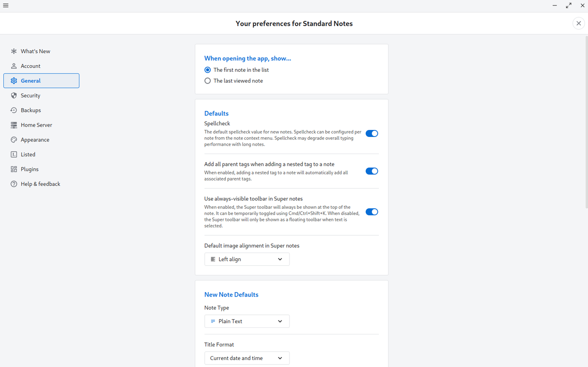The image size is (588, 367).
Task: Open the hamburger menu at top left
Action: 6,6
